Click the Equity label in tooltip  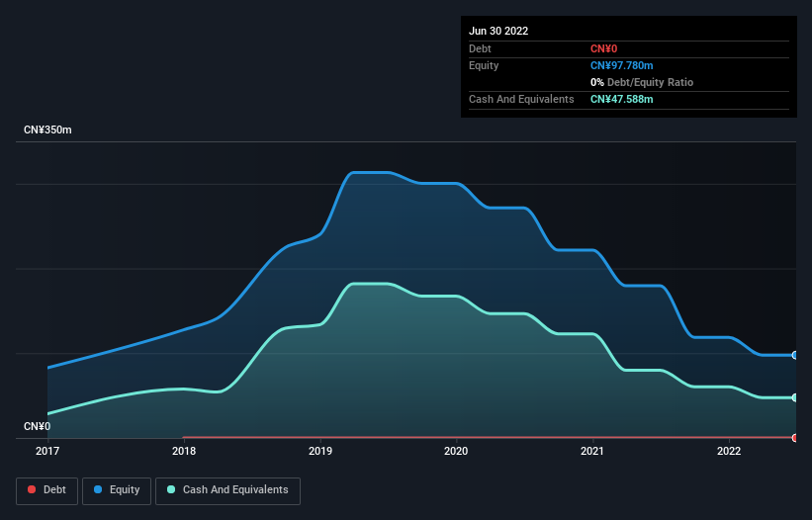click(x=484, y=65)
